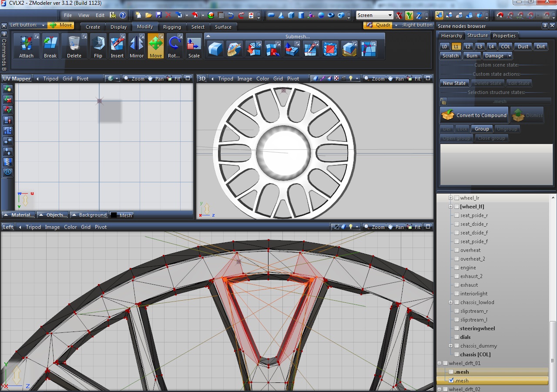Click the Scratch state button

pos(450,56)
